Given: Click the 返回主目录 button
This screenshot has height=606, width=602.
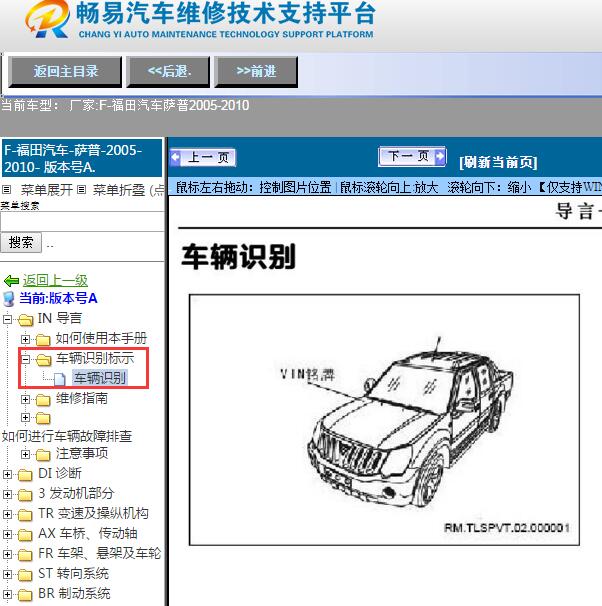Looking at the screenshot, I should (65, 71).
